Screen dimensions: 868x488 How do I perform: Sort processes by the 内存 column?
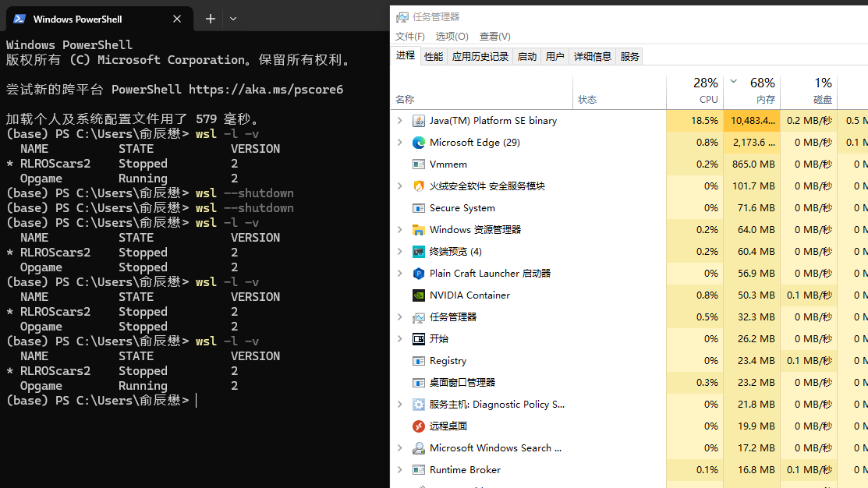752,93
